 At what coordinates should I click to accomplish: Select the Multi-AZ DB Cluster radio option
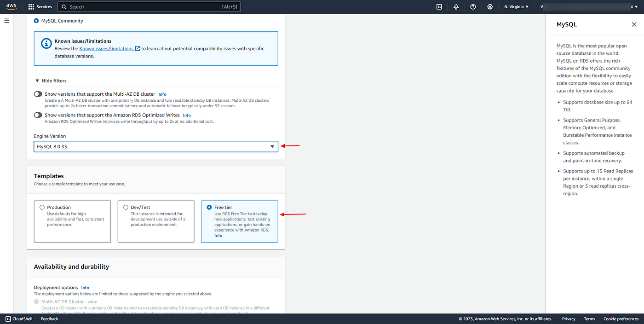point(36,302)
